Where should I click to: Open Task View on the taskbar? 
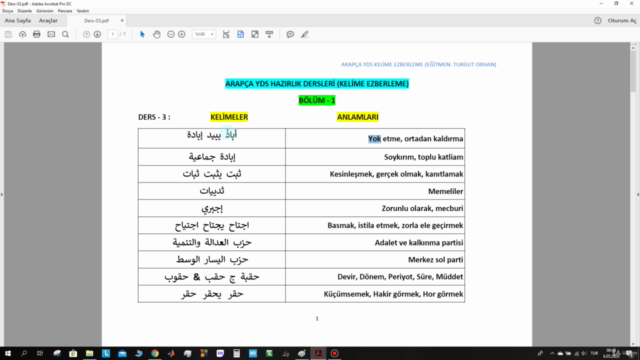click(x=40, y=353)
